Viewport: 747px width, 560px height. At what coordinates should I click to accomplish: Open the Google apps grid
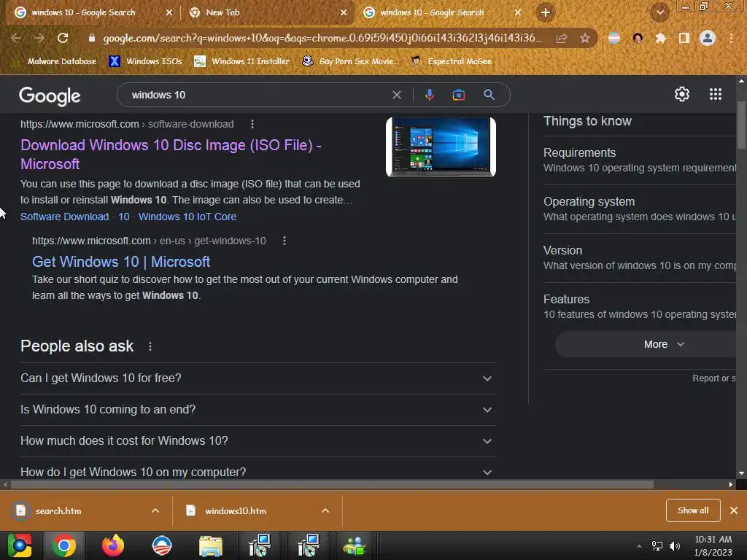715,94
